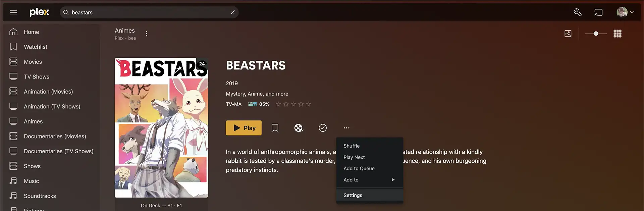Play BEASTARS with the Play button
The width and height of the screenshot is (644, 211).
click(x=244, y=128)
